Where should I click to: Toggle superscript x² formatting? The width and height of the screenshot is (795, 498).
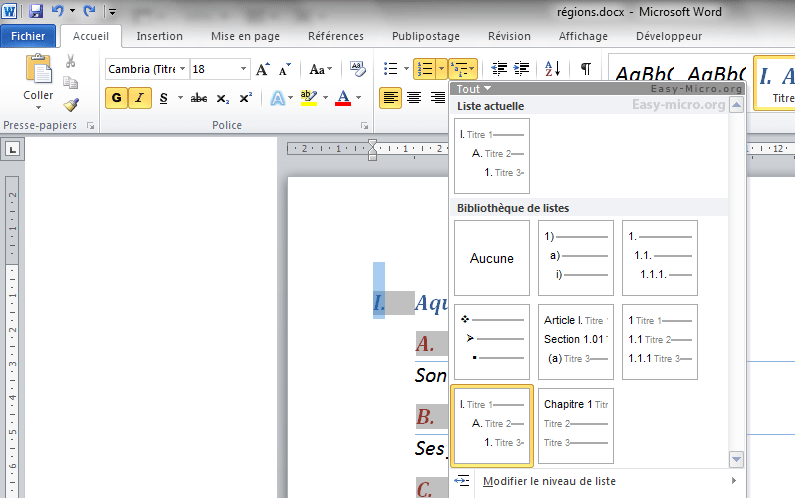click(x=245, y=98)
